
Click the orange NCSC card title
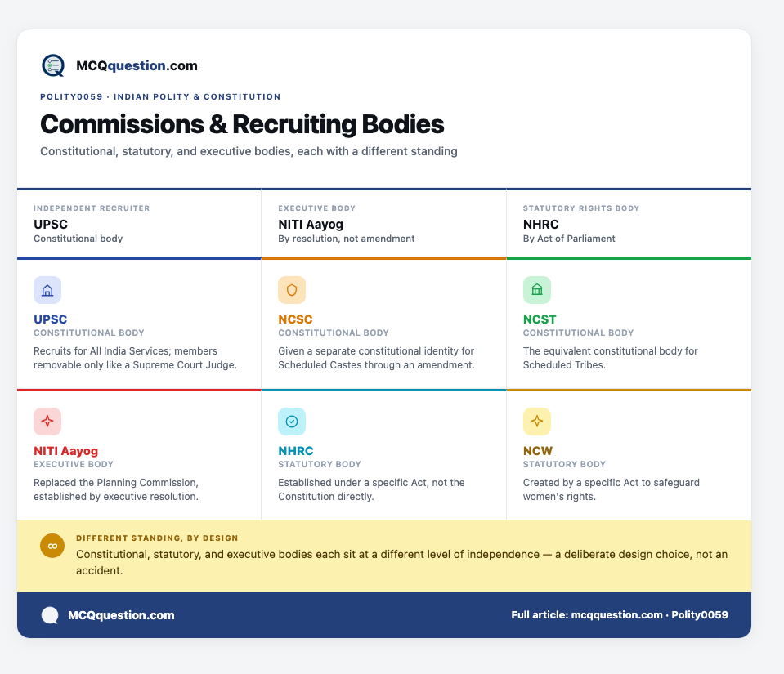pyautogui.click(x=295, y=319)
